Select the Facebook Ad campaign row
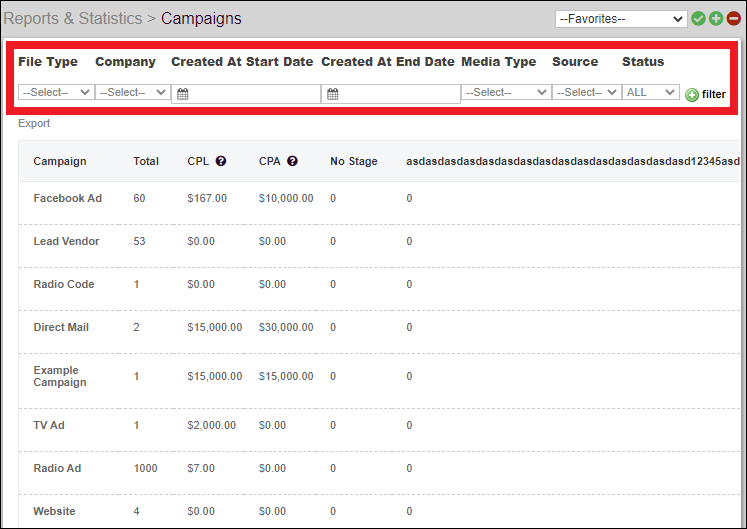This screenshot has height=529, width=747. point(68,198)
